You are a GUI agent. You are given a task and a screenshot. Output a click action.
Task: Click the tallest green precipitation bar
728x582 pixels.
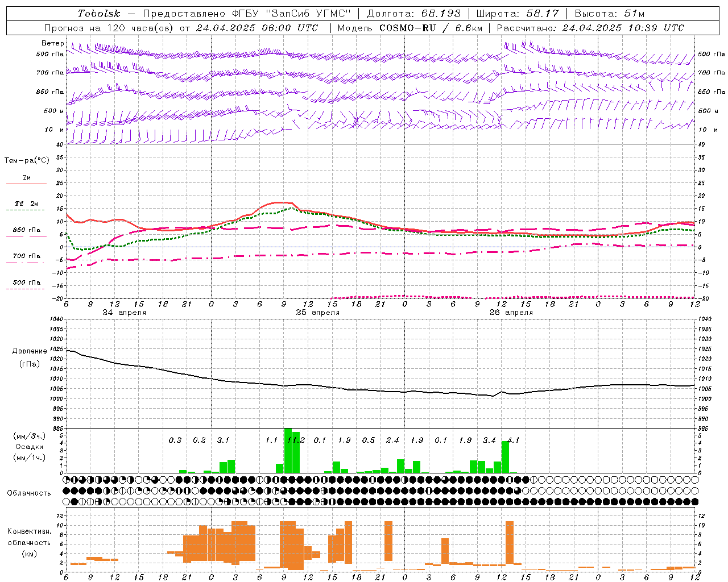click(x=288, y=451)
